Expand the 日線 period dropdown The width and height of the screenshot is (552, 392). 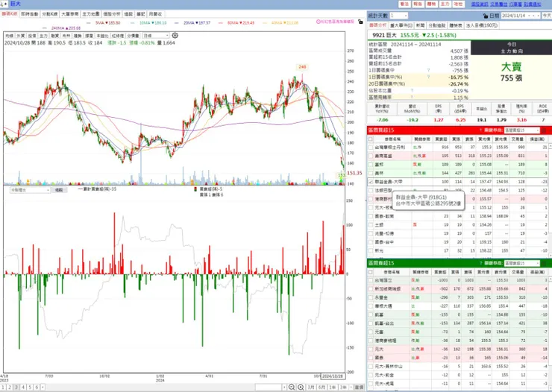(x=156, y=36)
